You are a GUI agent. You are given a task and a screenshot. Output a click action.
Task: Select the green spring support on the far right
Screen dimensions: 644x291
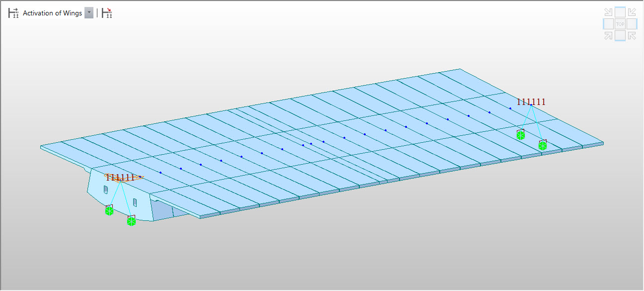[542, 146]
